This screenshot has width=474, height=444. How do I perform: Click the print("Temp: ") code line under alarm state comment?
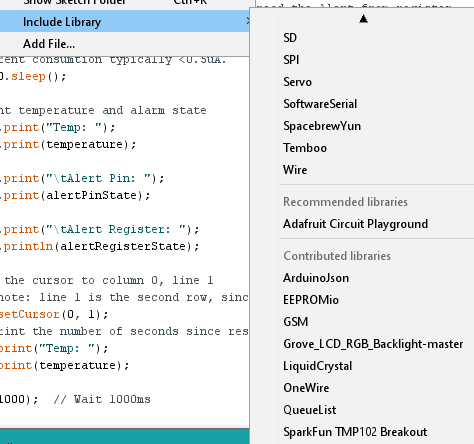[58, 127]
